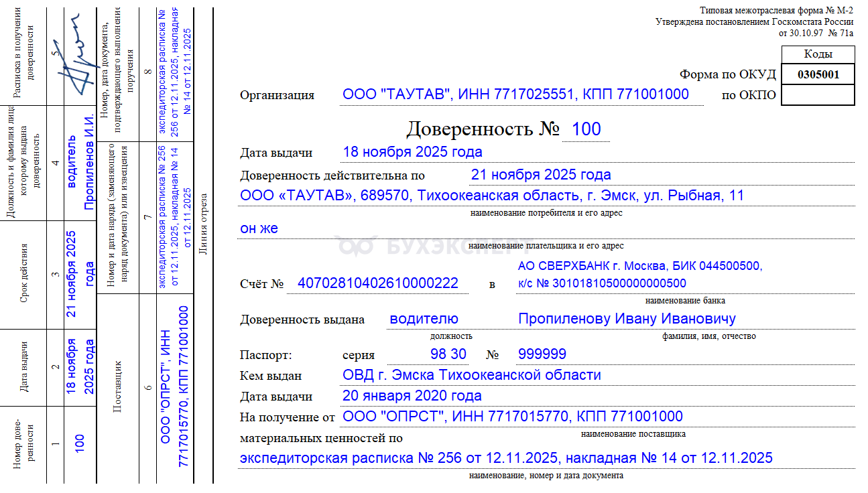Click the "по ОКПО" label
This screenshot has height=493, width=868.
click(749, 95)
